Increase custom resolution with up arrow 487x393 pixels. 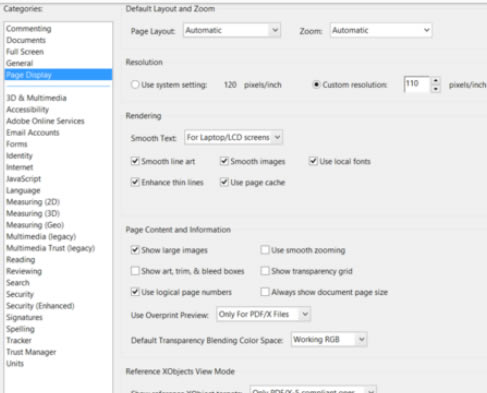coord(436,80)
